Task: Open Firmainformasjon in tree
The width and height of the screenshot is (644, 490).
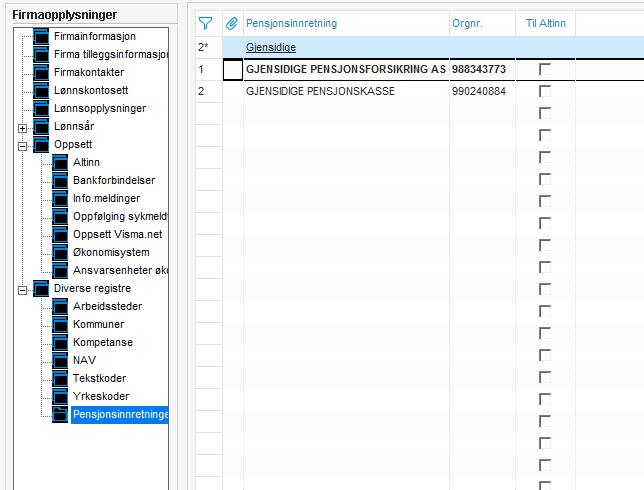Action: [95, 36]
